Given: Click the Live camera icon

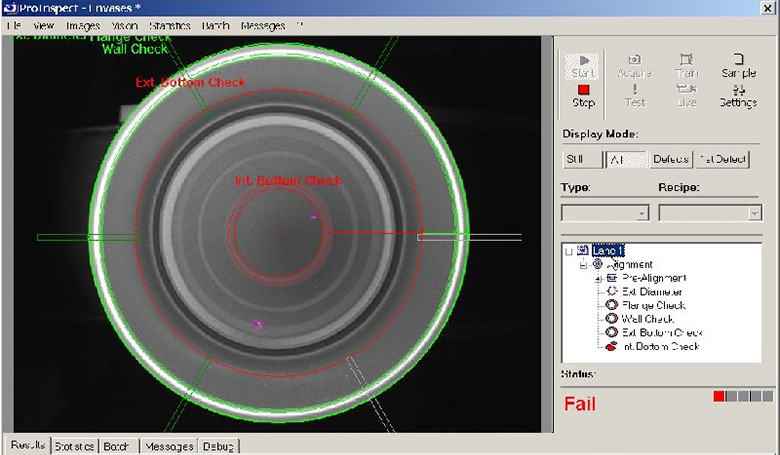Looking at the screenshot, I should pos(686,90).
